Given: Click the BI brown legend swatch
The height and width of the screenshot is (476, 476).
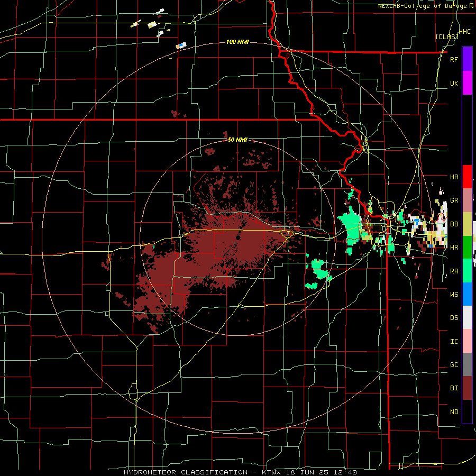Looking at the screenshot, I should click(x=467, y=388).
